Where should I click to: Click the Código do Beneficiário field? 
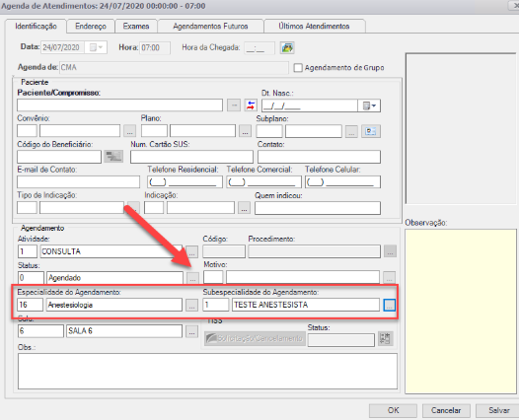tap(59, 157)
